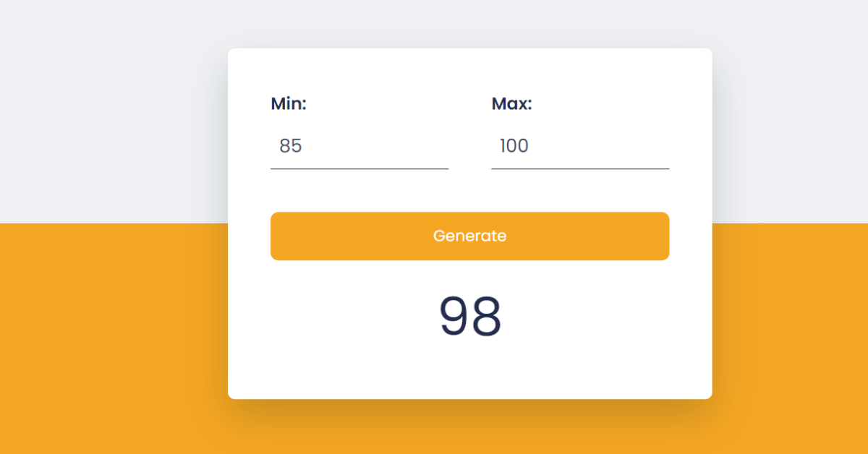Click the underline beneath the Min field

click(359, 168)
